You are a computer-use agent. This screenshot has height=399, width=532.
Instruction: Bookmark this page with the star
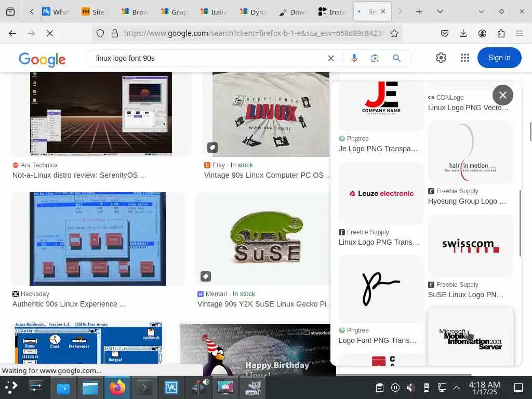tap(394, 33)
